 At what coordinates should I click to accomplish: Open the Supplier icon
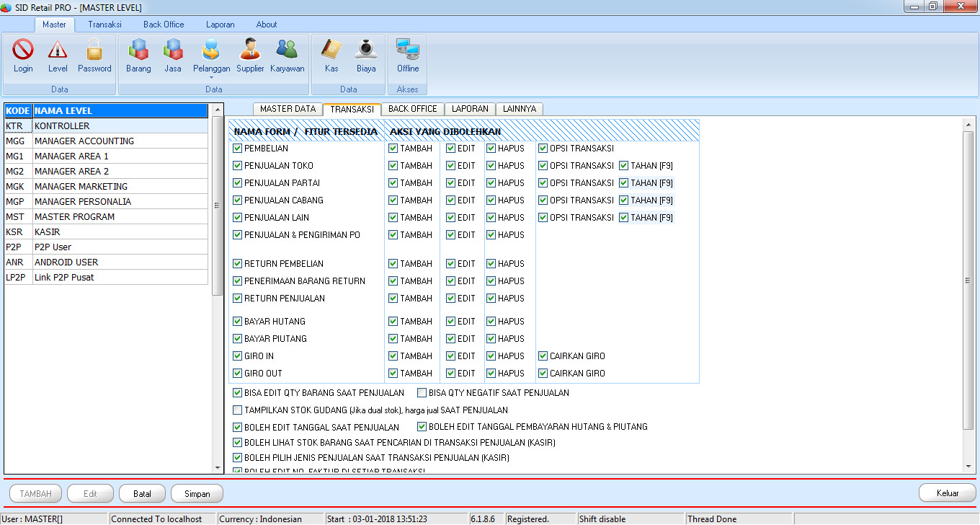[x=250, y=56]
